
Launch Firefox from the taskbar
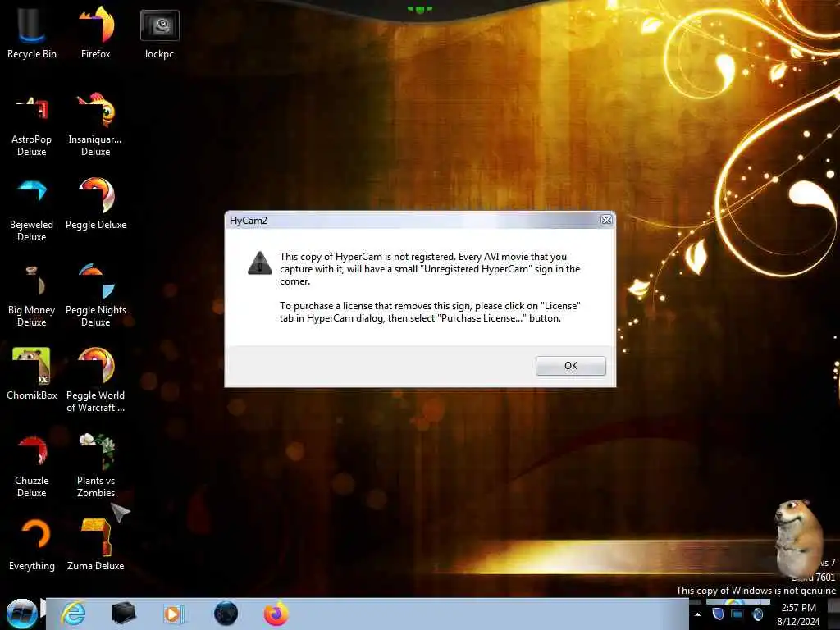point(276,614)
